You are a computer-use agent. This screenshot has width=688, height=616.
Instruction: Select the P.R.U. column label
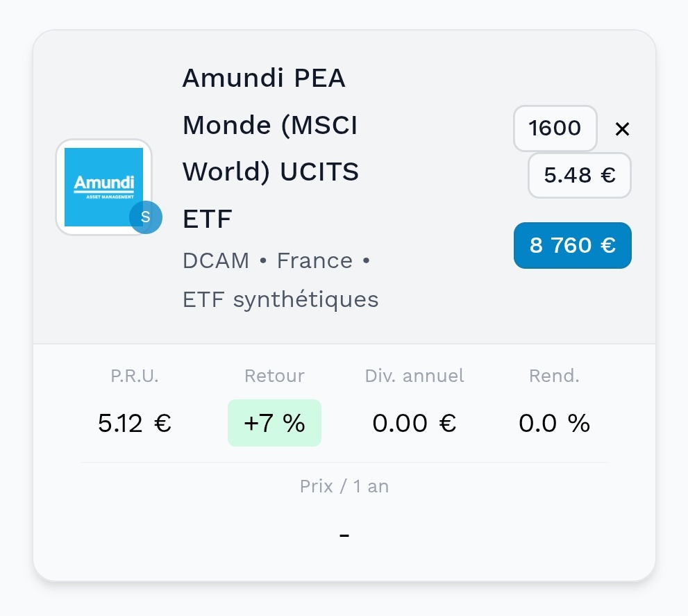(x=135, y=376)
